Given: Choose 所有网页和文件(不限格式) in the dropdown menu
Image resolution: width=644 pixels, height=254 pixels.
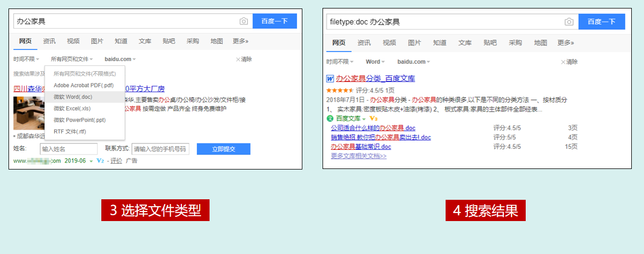Looking at the screenshot, I should tap(84, 74).
